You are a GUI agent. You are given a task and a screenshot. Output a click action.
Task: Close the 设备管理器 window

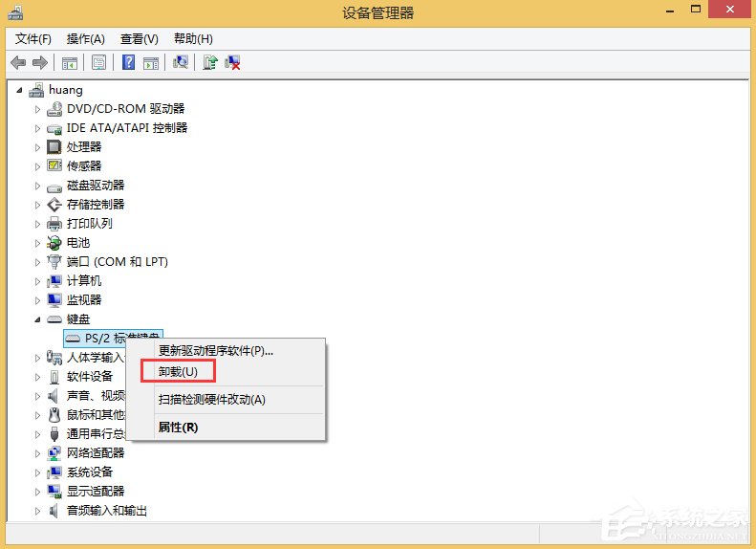coord(730,10)
